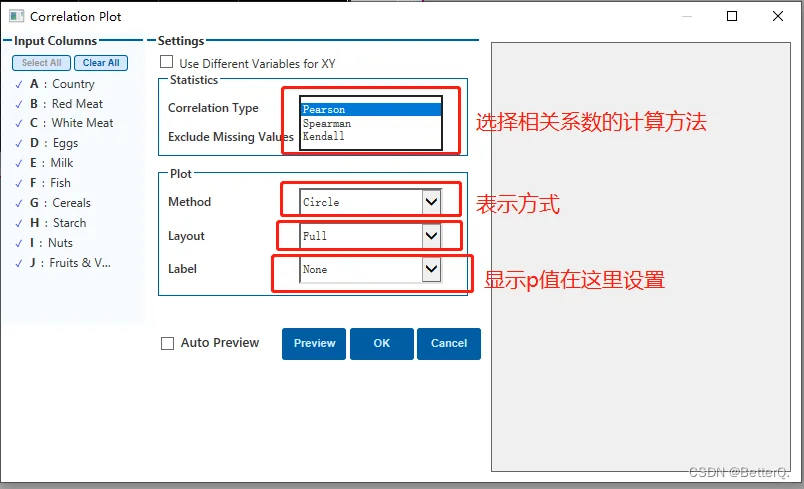Uncheck the G : Cereals column
Viewport: 804px width, 489px height.
19,203
